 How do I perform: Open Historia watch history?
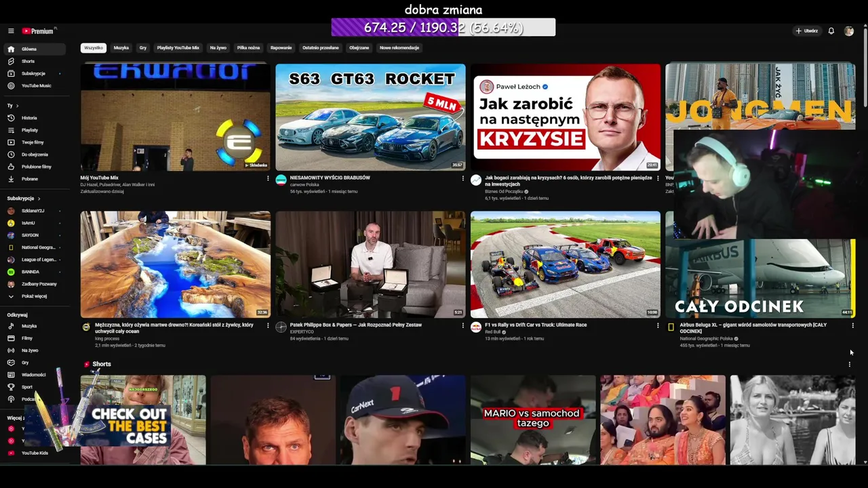[x=34, y=118]
